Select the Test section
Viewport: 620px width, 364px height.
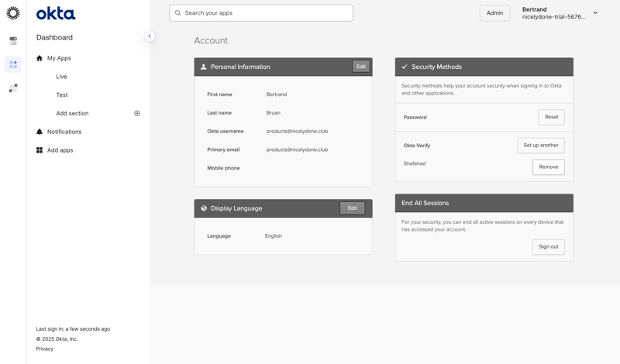tap(62, 94)
